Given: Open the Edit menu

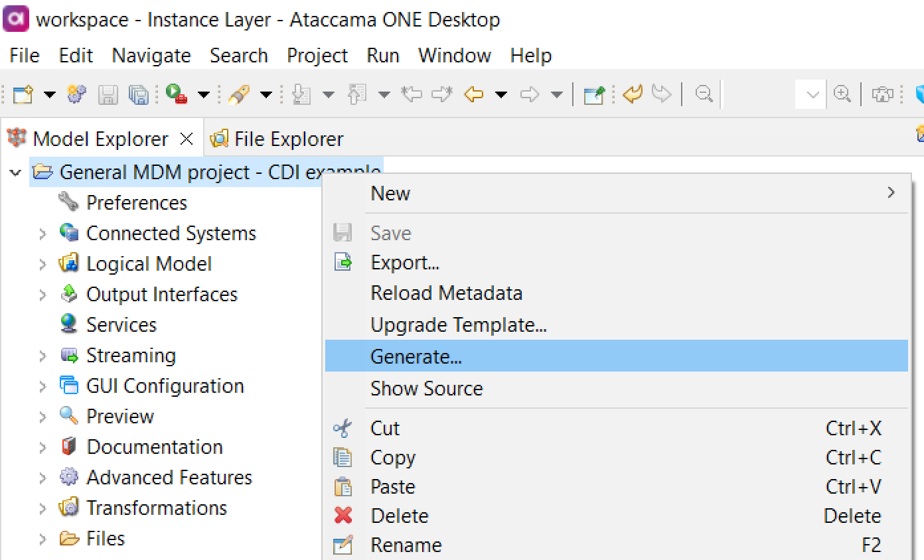Looking at the screenshot, I should pyautogui.click(x=76, y=55).
